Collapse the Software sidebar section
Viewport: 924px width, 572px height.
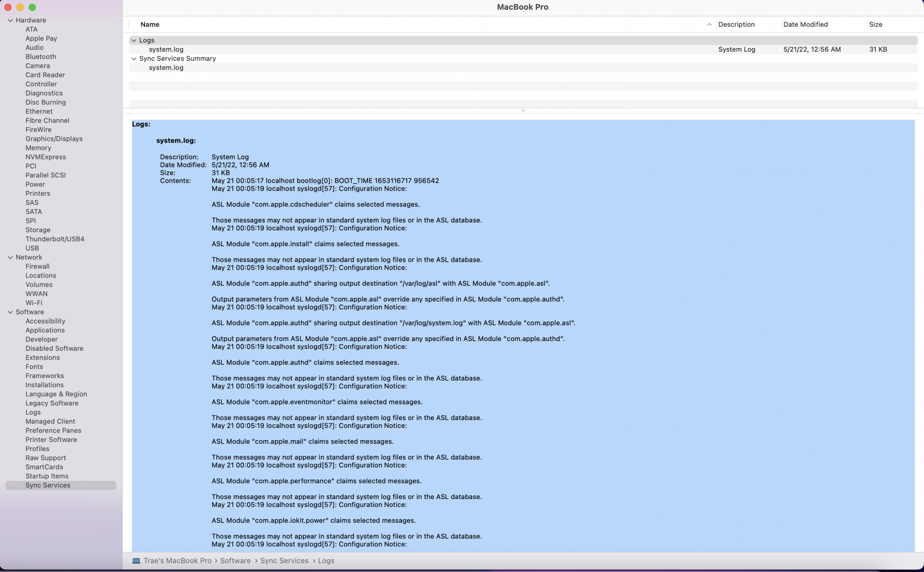tap(10, 312)
